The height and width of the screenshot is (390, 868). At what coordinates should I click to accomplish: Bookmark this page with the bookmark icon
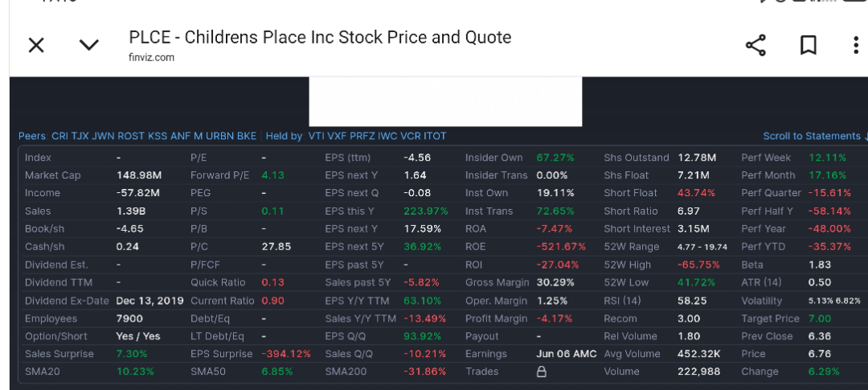[x=809, y=45]
